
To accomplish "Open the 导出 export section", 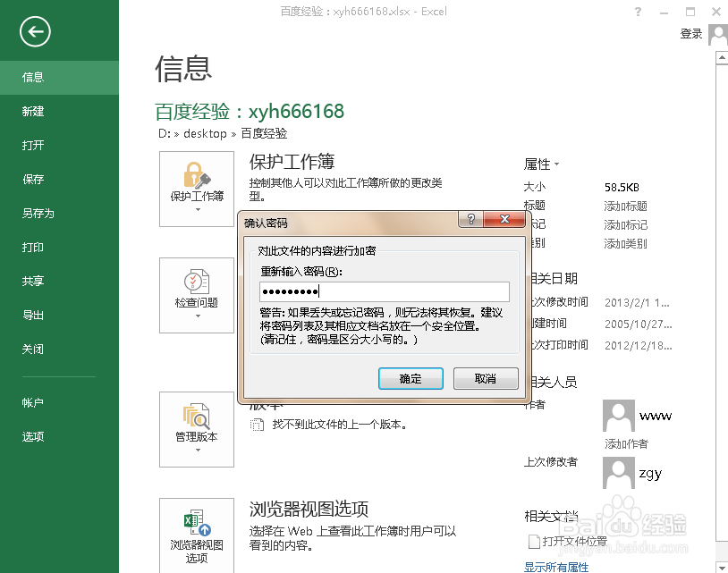I will (x=33, y=315).
